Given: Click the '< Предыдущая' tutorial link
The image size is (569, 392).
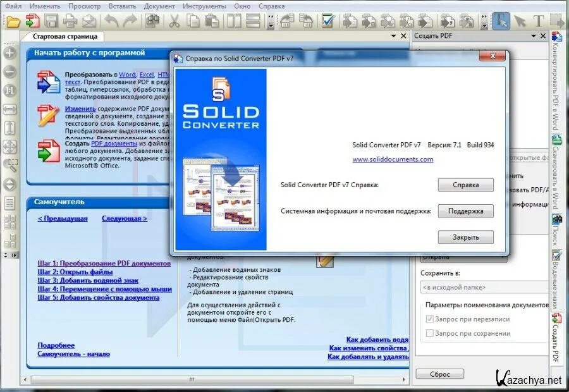Looking at the screenshot, I should click(x=63, y=219).
